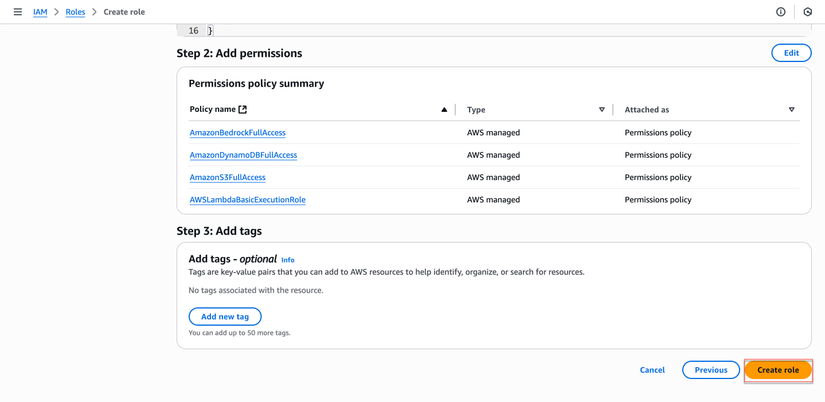Sort policies by Type column arrow

602,110
